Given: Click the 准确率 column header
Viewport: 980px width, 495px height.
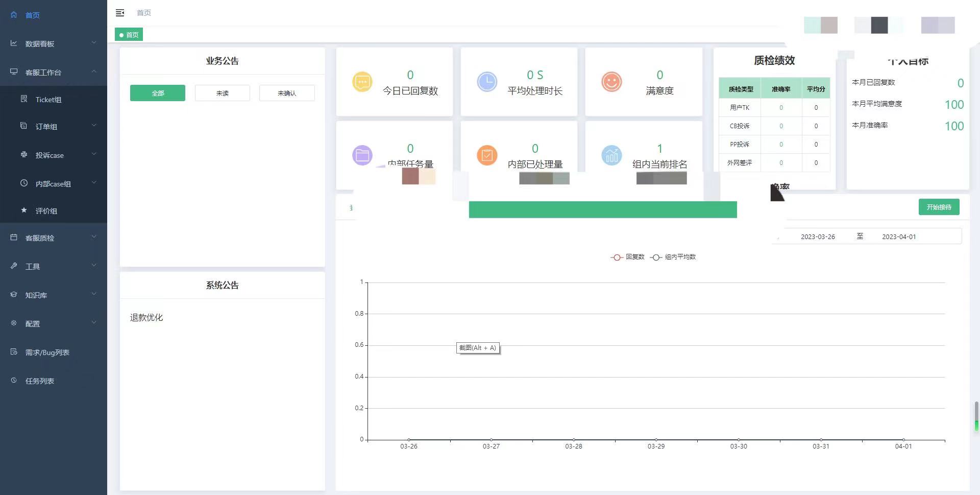Looking at the screenshot, I should coord(781,89).
